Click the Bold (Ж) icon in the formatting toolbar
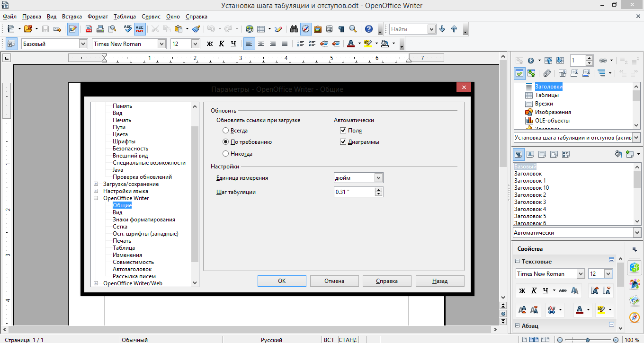 tap(210, 44)
